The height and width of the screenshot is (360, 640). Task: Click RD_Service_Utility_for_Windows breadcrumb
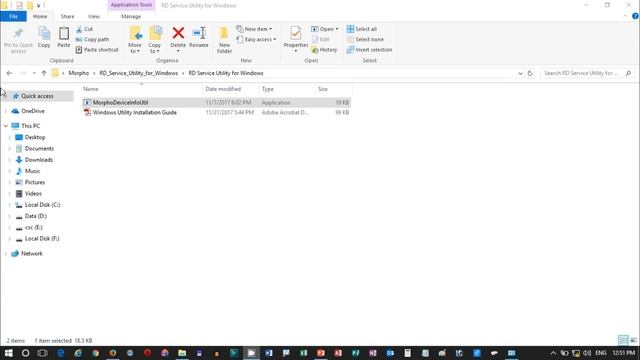point(139,73)
